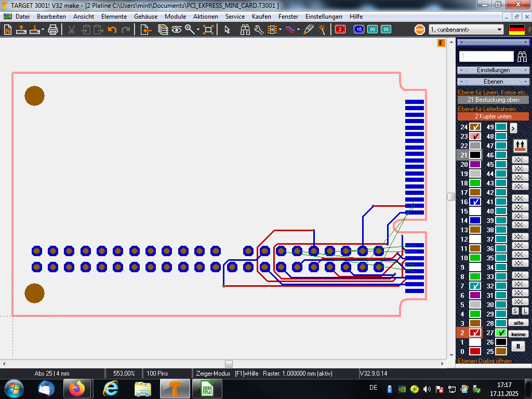Click layer 49 teal color swatch

[501, 127]
